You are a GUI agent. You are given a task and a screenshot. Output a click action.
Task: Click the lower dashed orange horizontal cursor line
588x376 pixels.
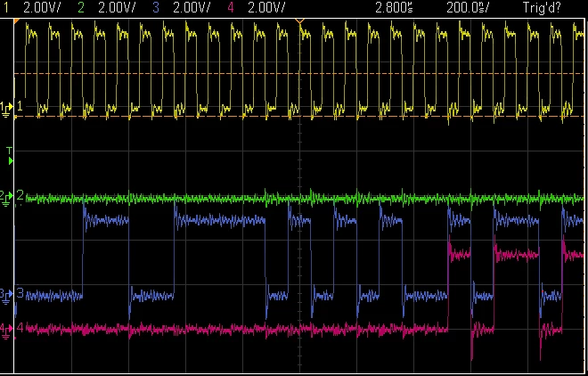coord(298,117)
